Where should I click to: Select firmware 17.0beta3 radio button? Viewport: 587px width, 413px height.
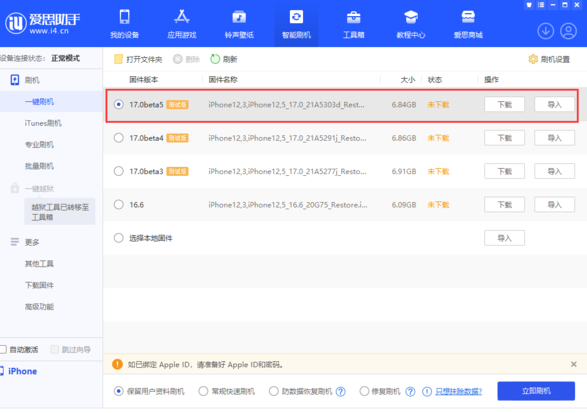pyautogui.click(x=119, y=171)
